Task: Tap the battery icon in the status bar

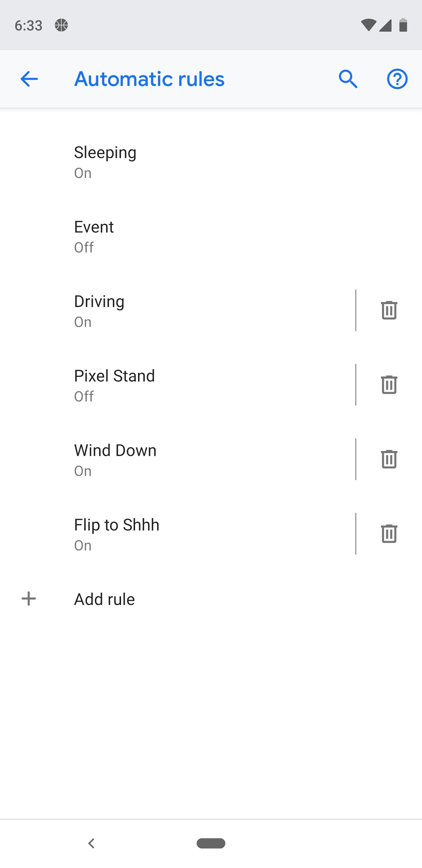Action: tap(403, 25)
